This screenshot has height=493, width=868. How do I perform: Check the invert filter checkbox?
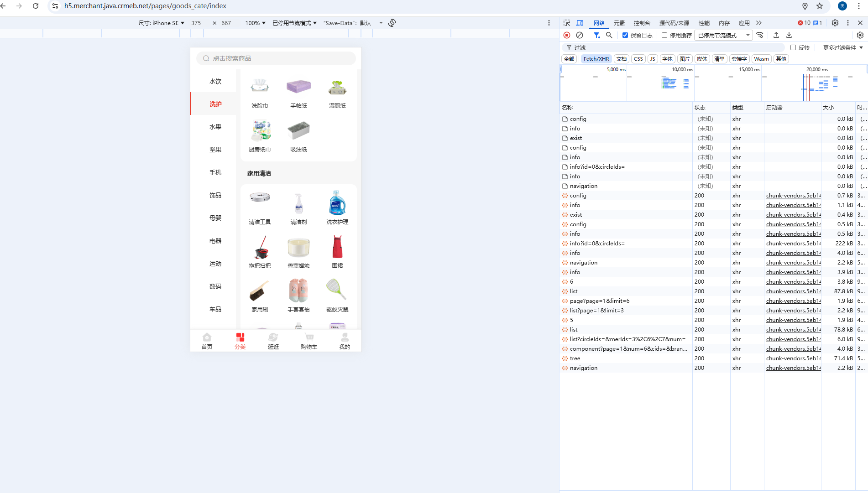[x=793, y=47]
